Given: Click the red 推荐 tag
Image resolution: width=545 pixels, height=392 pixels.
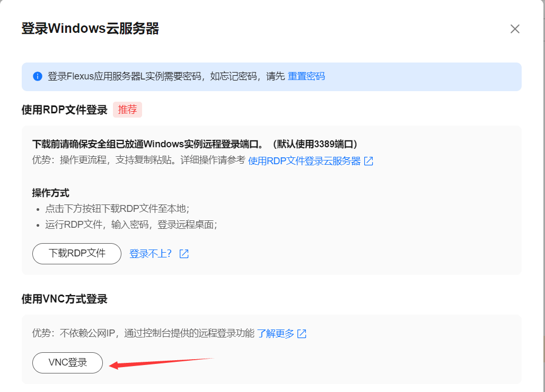Looking at the screenshot, I should pyautogui.click(x=127, y=110).
